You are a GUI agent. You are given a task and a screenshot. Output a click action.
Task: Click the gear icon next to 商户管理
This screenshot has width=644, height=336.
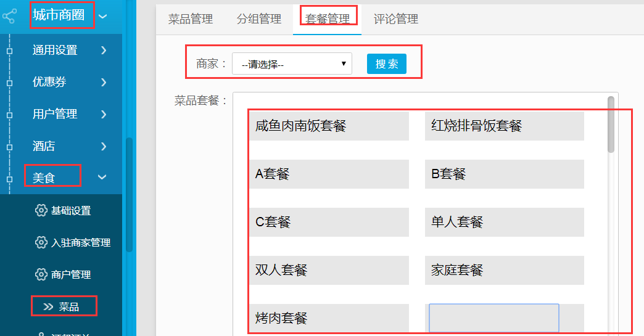click(41, 274)
